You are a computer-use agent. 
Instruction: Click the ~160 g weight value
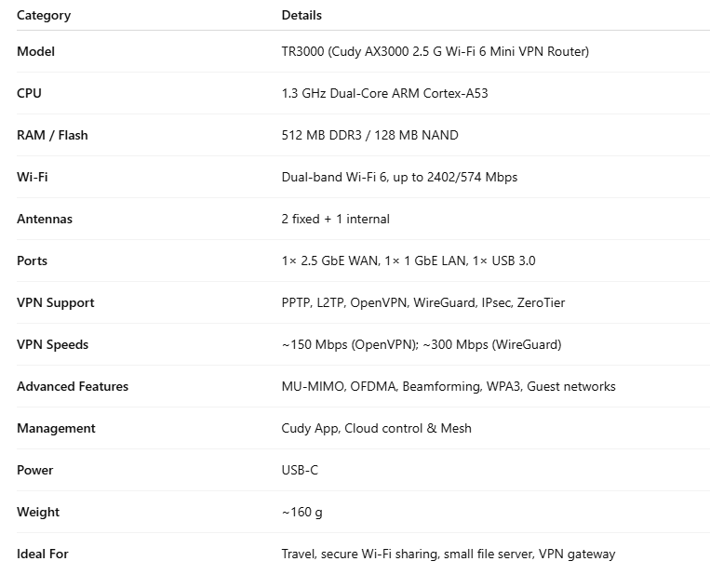click(x=302, y=512)
